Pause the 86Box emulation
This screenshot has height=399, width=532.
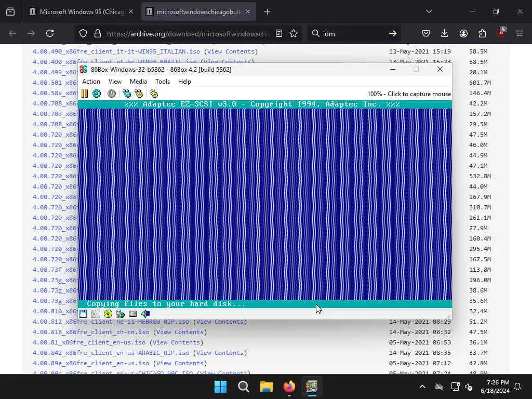[x=85, y=94]
